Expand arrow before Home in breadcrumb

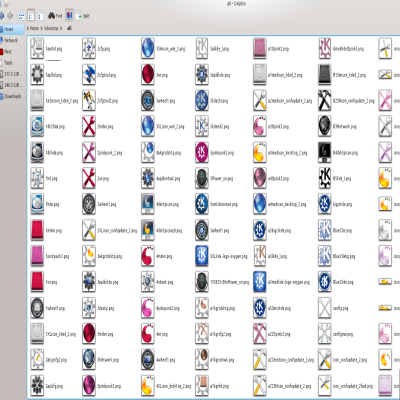[28, 28]
